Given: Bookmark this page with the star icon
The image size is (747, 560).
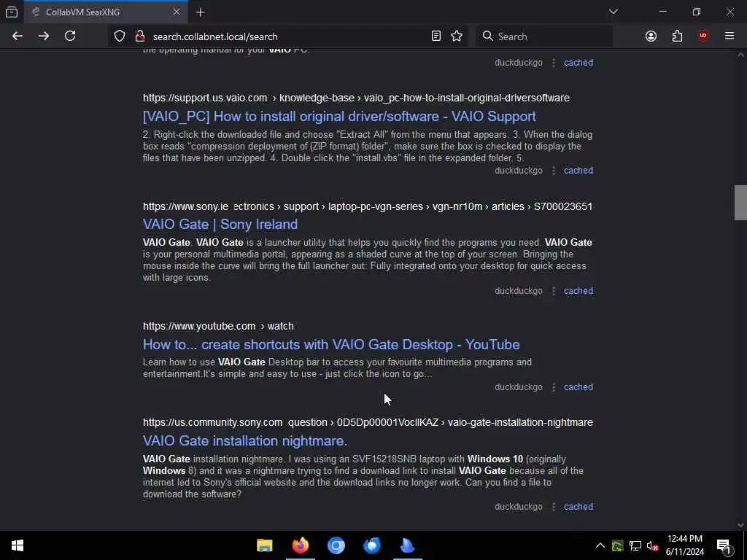Looking at the screenshot, I should tap(457, 36).
